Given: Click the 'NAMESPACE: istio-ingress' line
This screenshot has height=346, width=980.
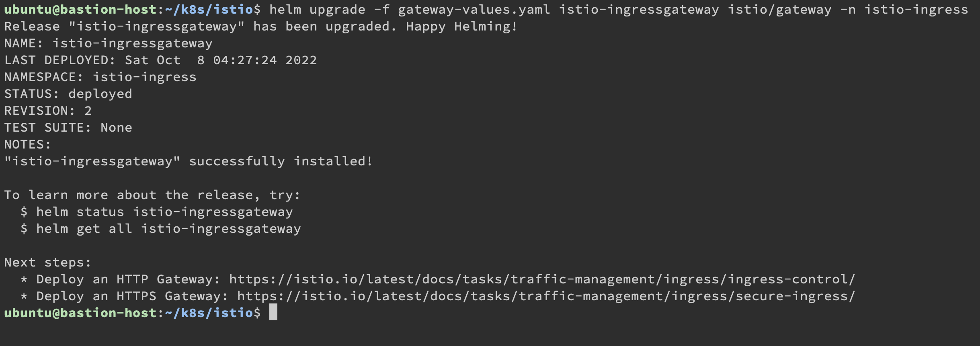Looking at the screenshot, I should tap(100, 77).
